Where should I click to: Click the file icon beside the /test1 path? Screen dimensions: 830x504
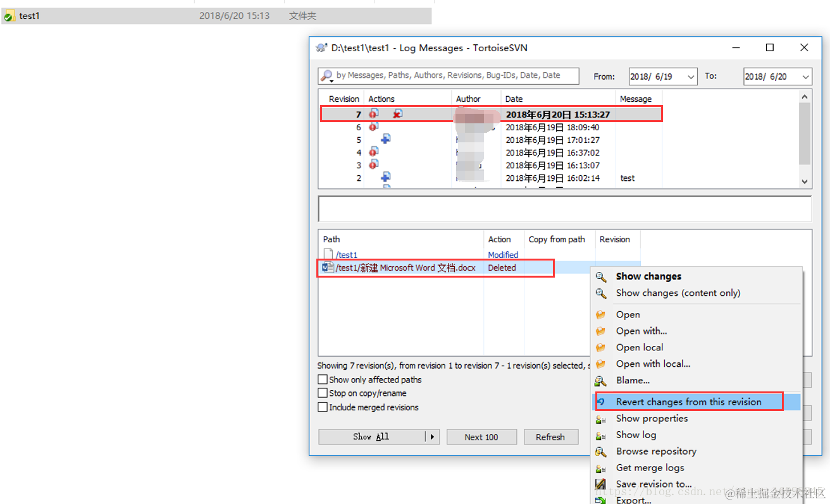(x=328, y=254)
